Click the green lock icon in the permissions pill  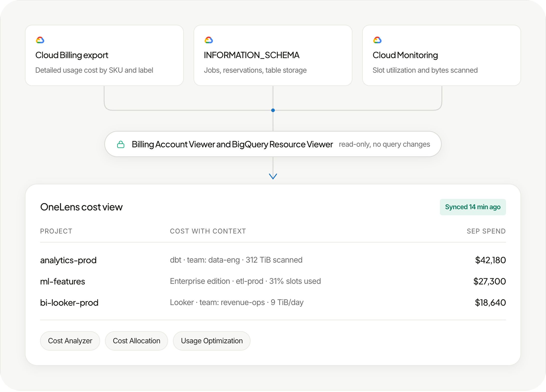121,144
